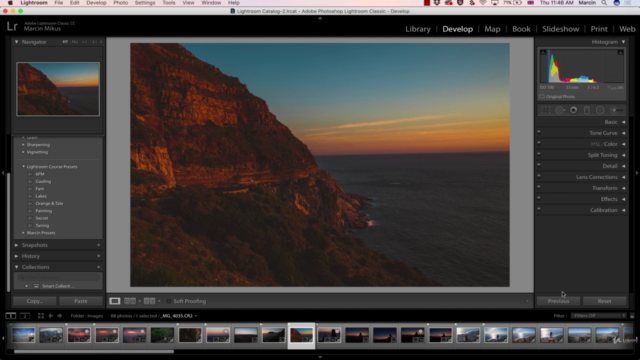Click the Copy... button
640x360 pixels.
point(35,301)
